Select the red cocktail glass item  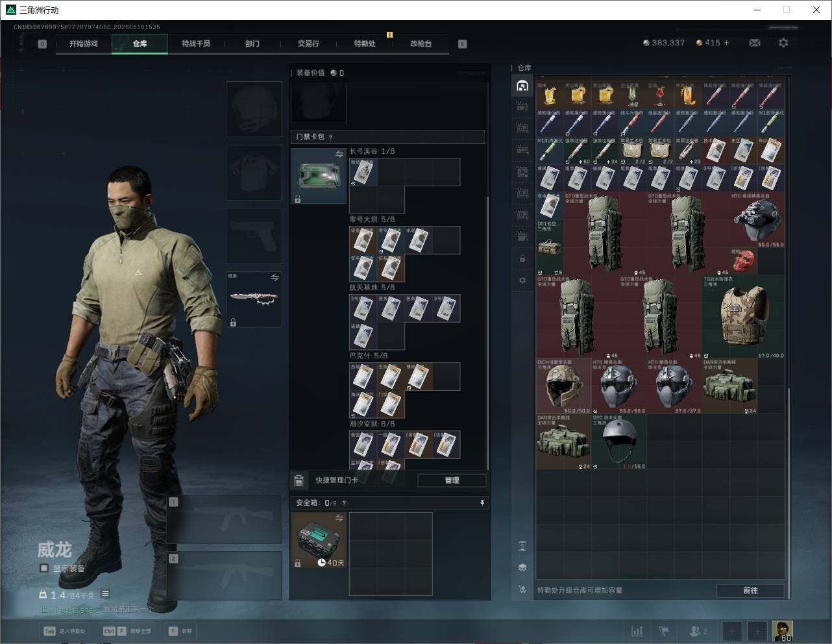point(661,95)
